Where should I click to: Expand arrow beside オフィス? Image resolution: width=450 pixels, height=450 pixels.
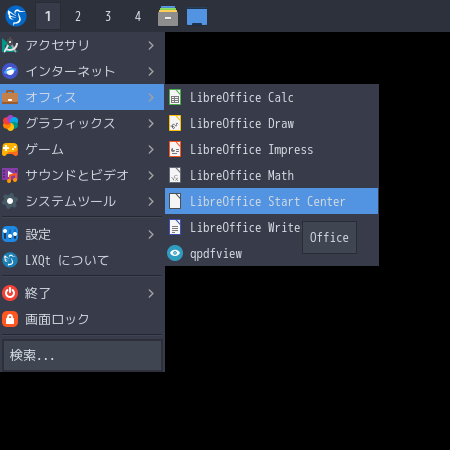[x=151, y=97]
